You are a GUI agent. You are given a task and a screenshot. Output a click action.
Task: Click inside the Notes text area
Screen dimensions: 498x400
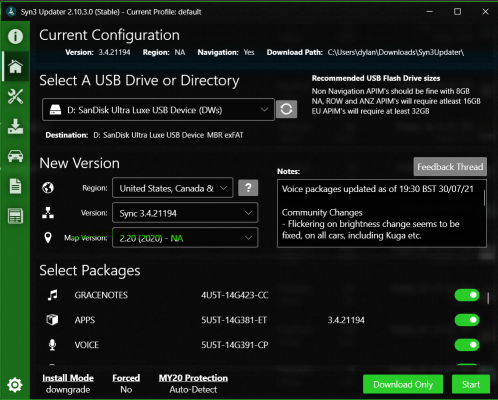coord(382,213)
